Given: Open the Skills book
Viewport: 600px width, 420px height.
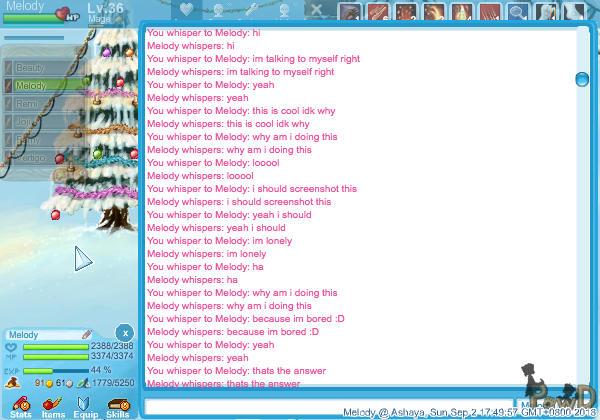Looking at the screenshot, I should 118,404.
